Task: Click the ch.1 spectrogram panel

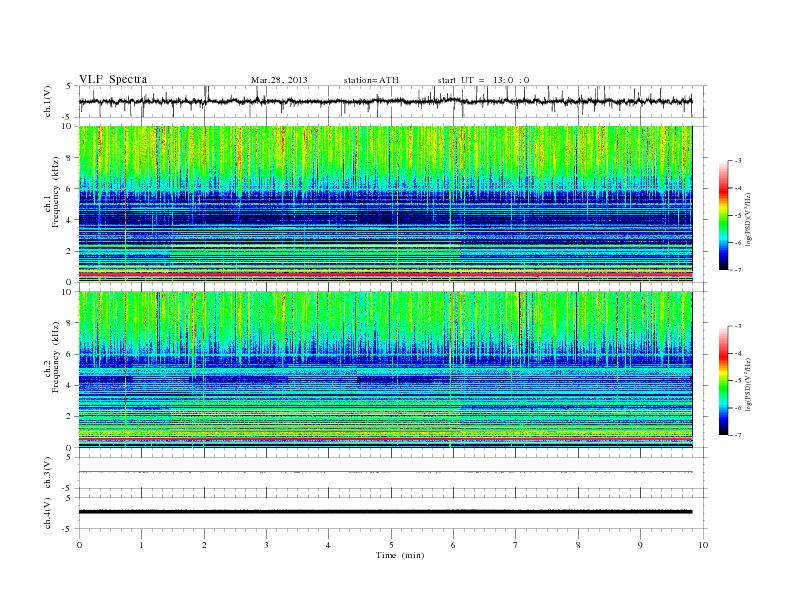Action: click(x=385, y=204)
